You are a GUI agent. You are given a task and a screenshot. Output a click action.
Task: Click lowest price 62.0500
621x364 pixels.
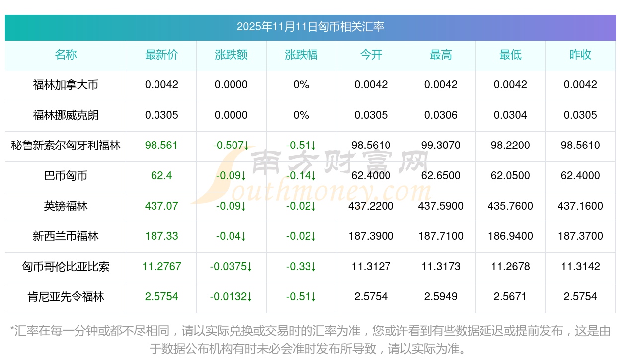(511, 176)
